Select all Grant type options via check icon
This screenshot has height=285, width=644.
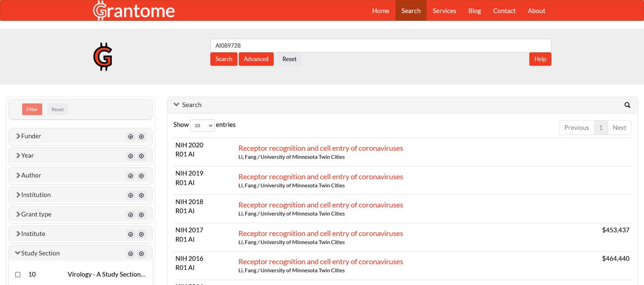click(130, 215)
